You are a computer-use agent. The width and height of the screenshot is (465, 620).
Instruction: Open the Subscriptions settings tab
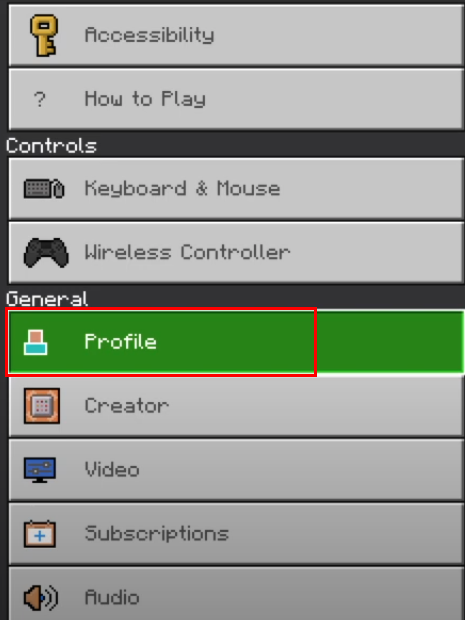point(236,534)
